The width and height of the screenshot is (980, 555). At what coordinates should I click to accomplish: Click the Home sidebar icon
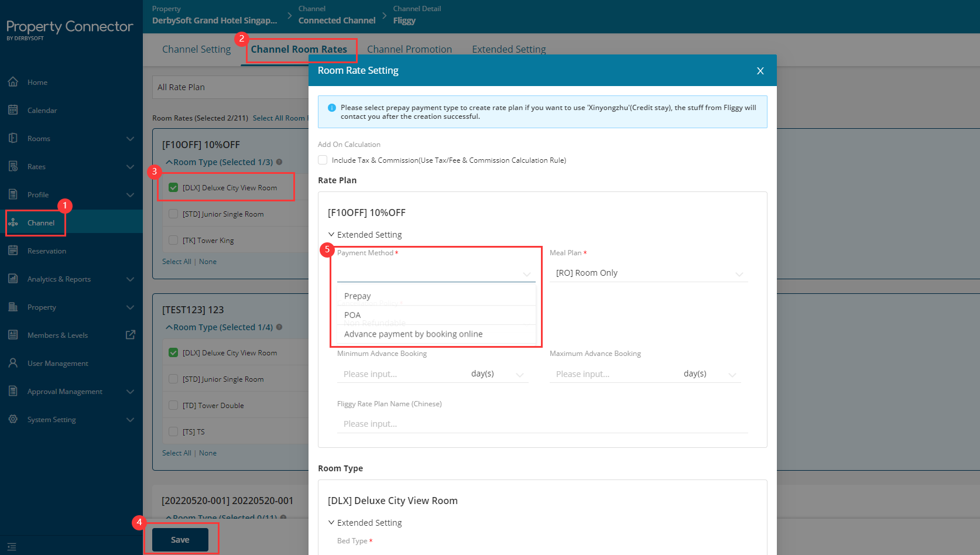(x=13, y=82)
